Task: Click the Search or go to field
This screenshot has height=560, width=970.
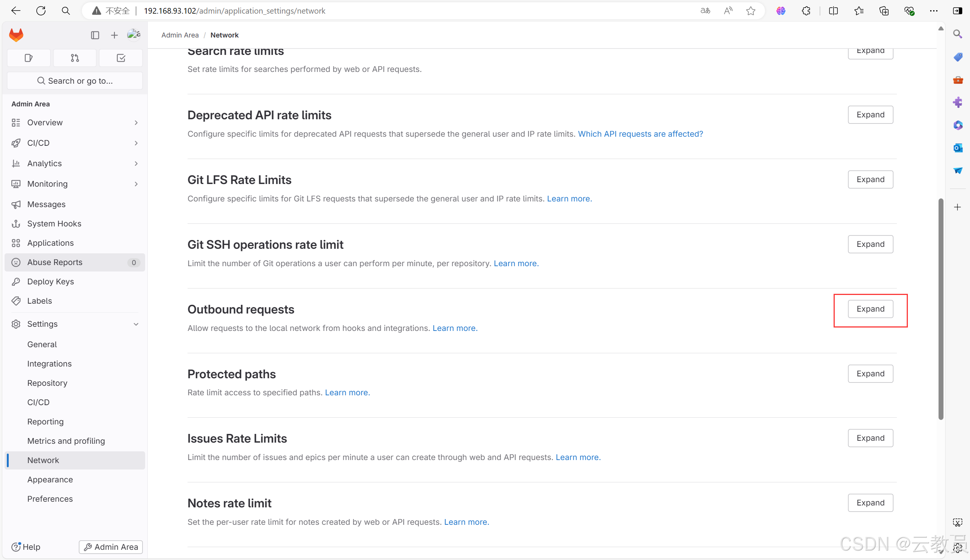Action: click(75, 81)
